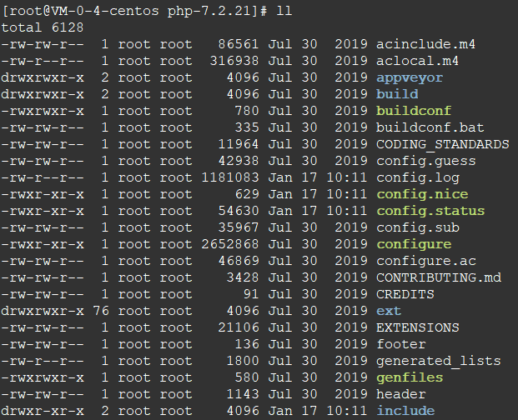Click permissions -rw-r--r-- on generated_lists row
This screenshot has height=420, width=518.
pos(43,361)
